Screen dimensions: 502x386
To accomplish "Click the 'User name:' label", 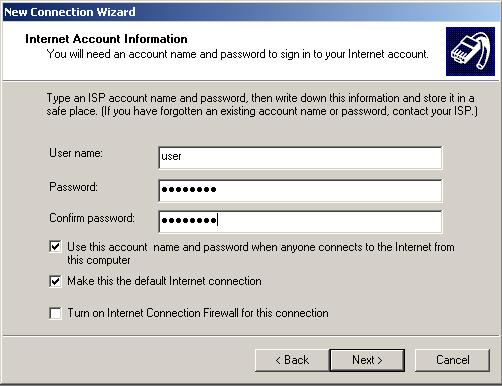I will pyautogui.click(x=76, y=153).
